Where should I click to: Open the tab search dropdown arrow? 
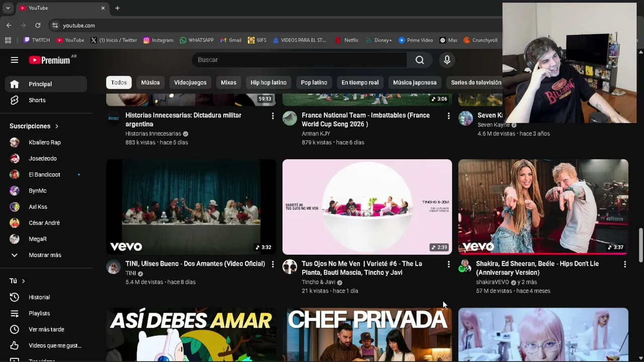coord(8,8)
